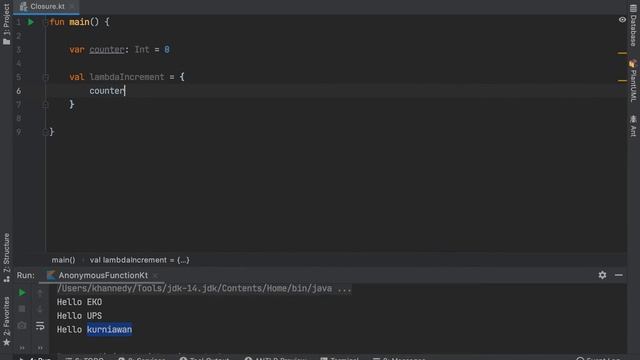The width and height of the screenshot is (640, 360).
Task: Click line number 6 in gutter
Action: (x=18, y=91)
